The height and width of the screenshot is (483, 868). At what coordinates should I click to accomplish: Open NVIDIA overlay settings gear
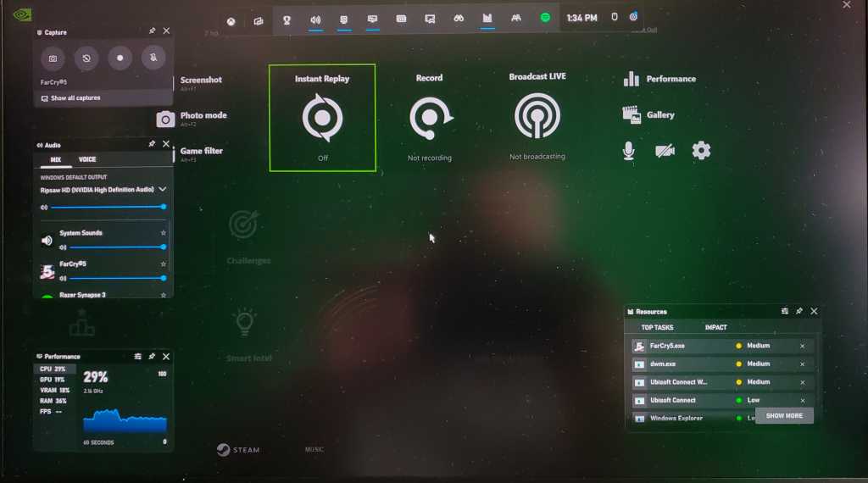701,151
